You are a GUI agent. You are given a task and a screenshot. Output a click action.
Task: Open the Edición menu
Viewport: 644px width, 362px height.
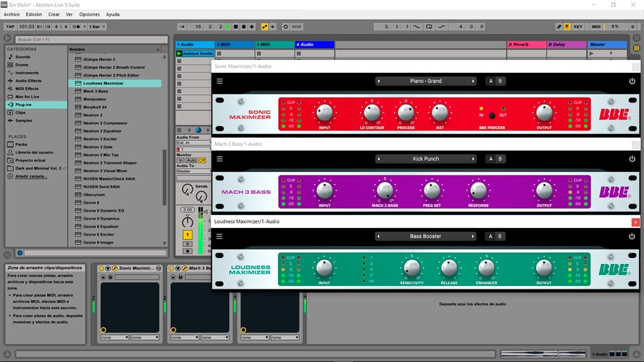33,14
